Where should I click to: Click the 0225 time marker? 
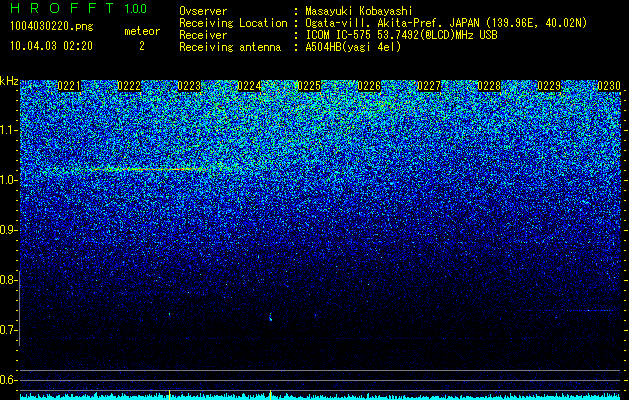click(x=309, y=86)
